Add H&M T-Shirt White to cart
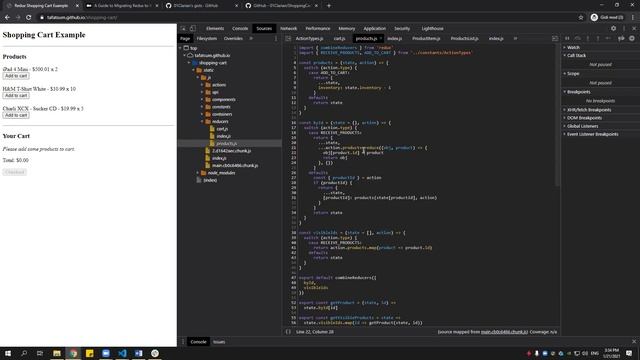Image resolution: width=640 pixels, height=360 pixels. pyautogui.click(x=16, y=96)
